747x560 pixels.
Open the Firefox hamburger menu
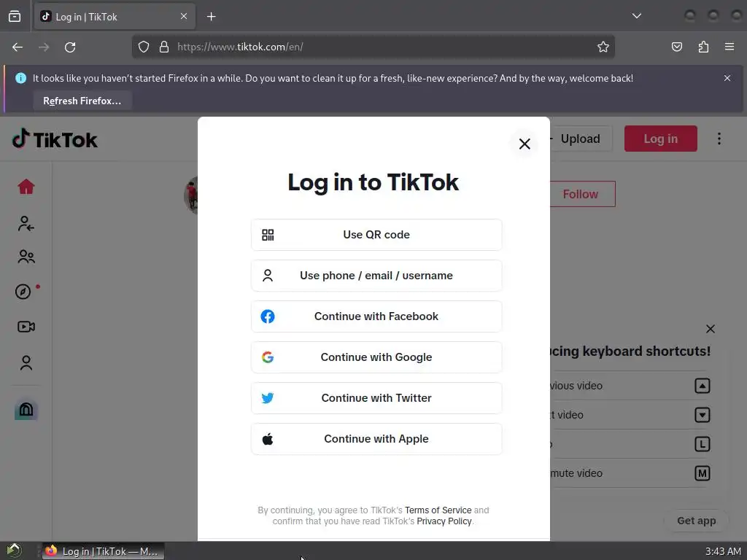point(729,47)
